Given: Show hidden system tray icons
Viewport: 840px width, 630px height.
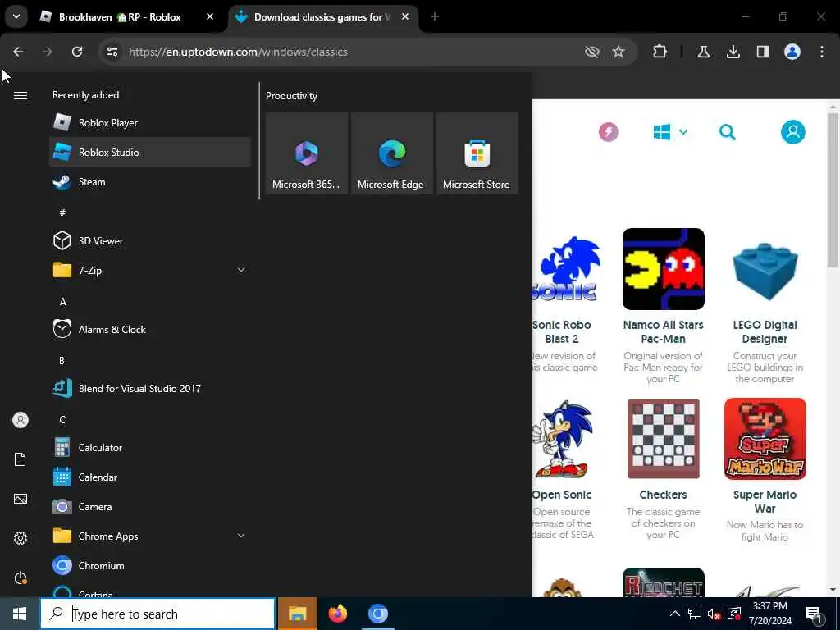Looking at the screenshot, I should 675,614.
